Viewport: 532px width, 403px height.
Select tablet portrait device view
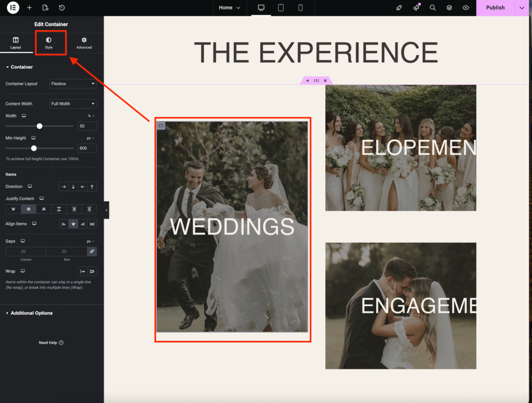pos(281,8)
